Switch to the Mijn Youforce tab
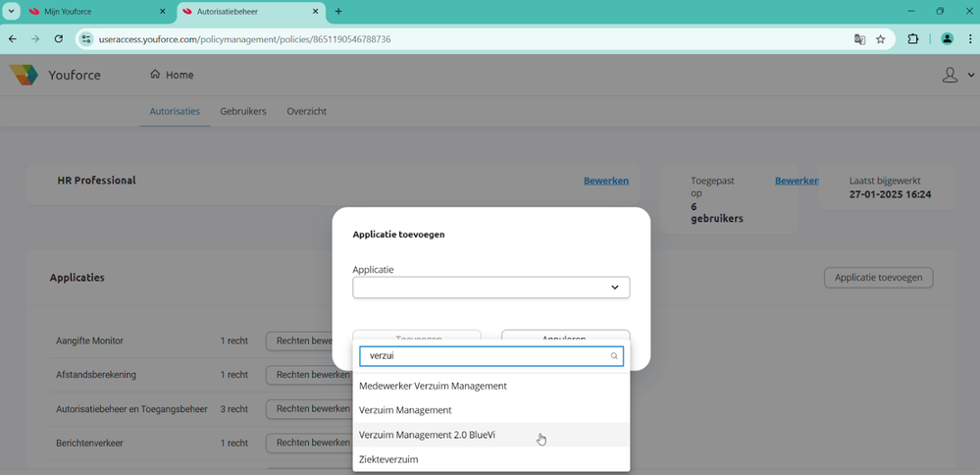980x475 pixels. [x=98, y=11]
